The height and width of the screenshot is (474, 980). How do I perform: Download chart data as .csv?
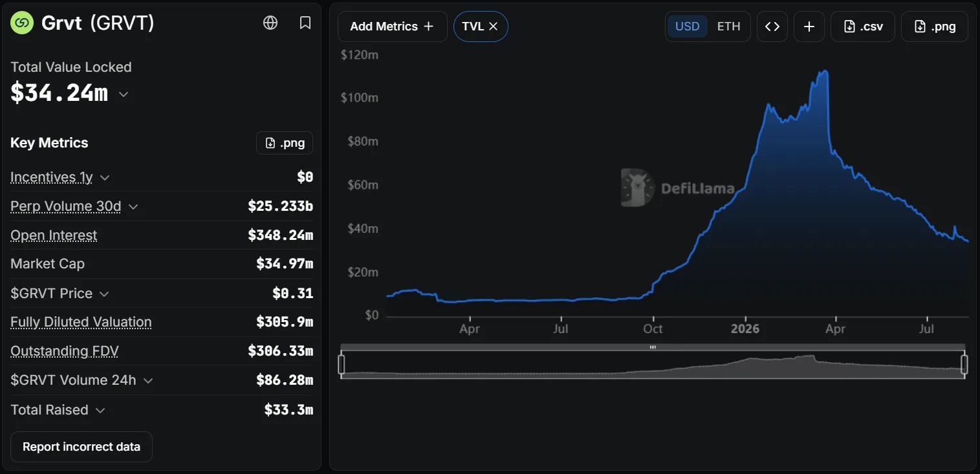point(863,27)
